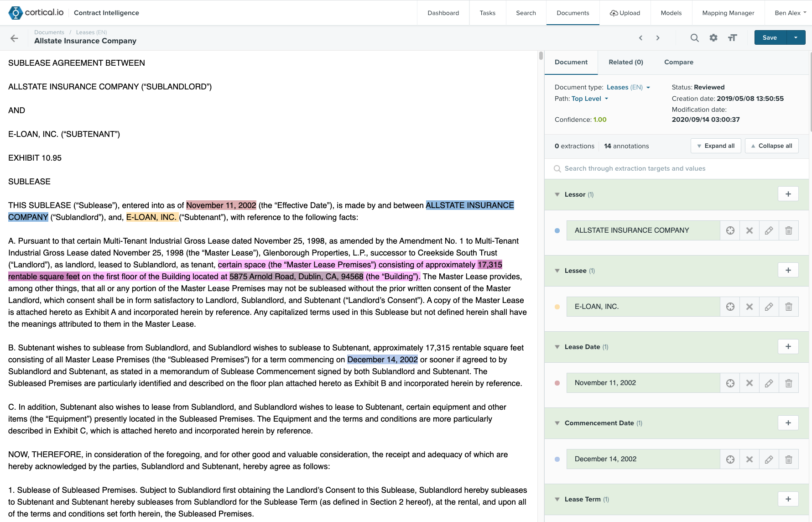Click the text size formatting icon
Image resolution: width=812 pixels, height=522 pixels.
pyautogui.click(x=733, y=38)
